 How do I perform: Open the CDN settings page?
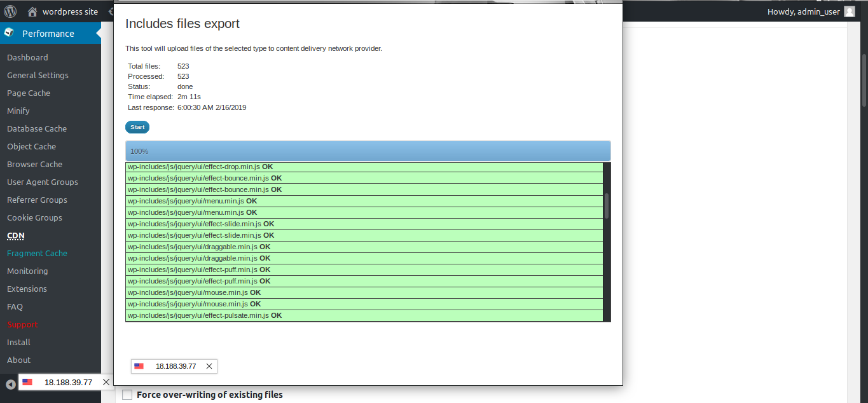tap(16, 235)
